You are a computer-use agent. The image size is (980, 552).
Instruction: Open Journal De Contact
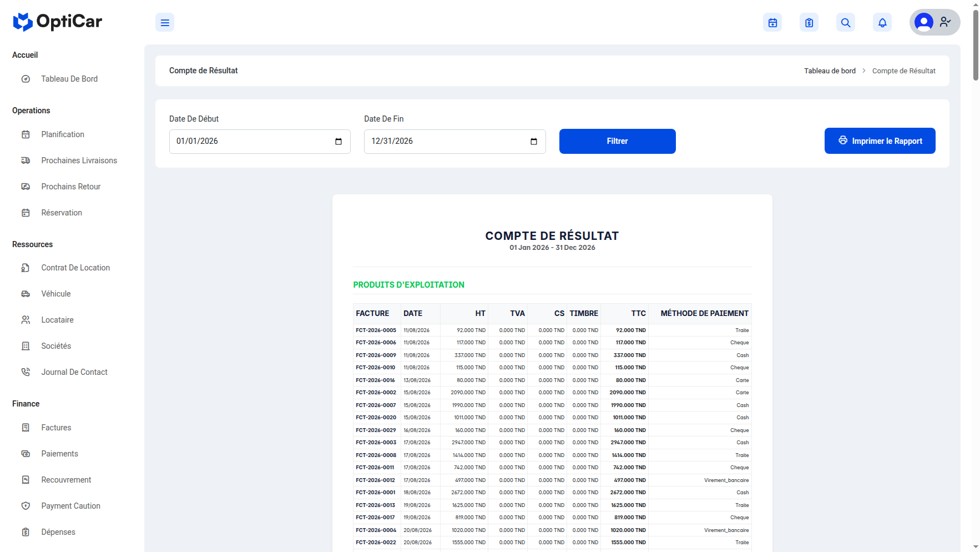click(74, 372)
